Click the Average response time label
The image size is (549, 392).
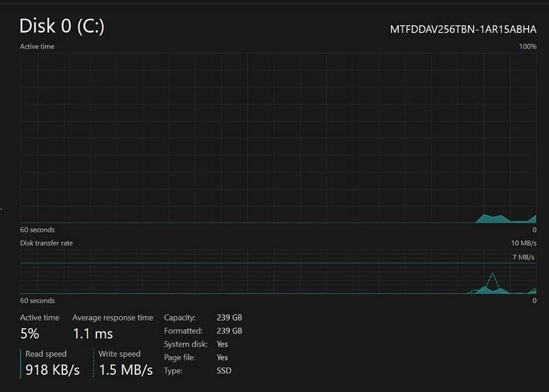click(113, 318)
